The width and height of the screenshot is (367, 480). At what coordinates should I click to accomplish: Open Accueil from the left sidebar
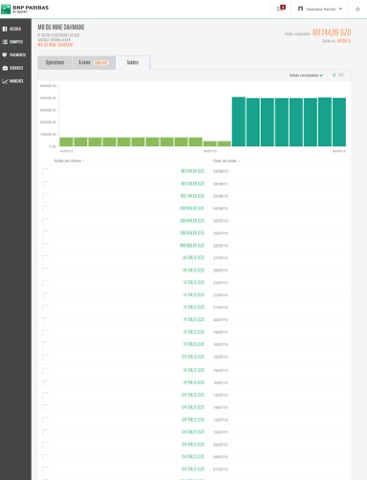(x=12, y=29)
